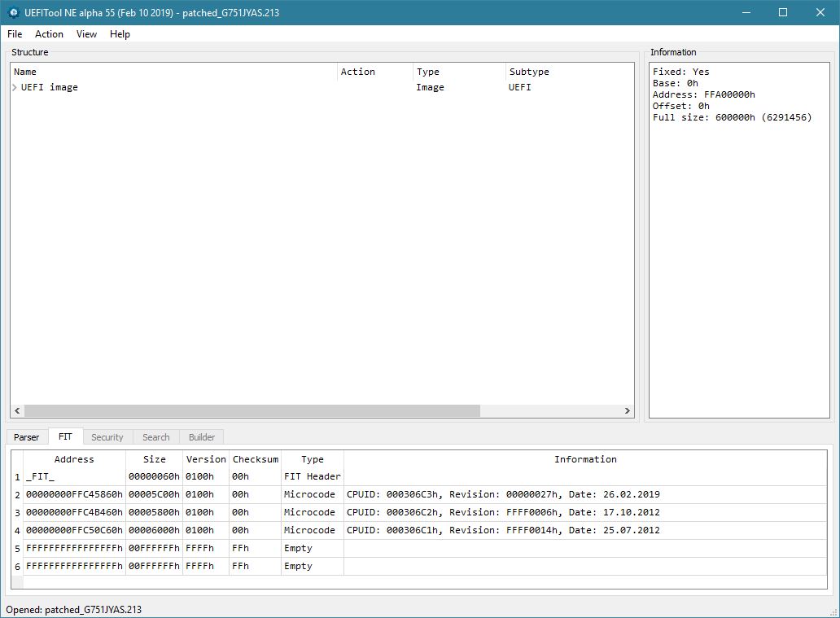Close the UEFITool window
This screenshot has width=840, height=618.
[x=820, y=12]
